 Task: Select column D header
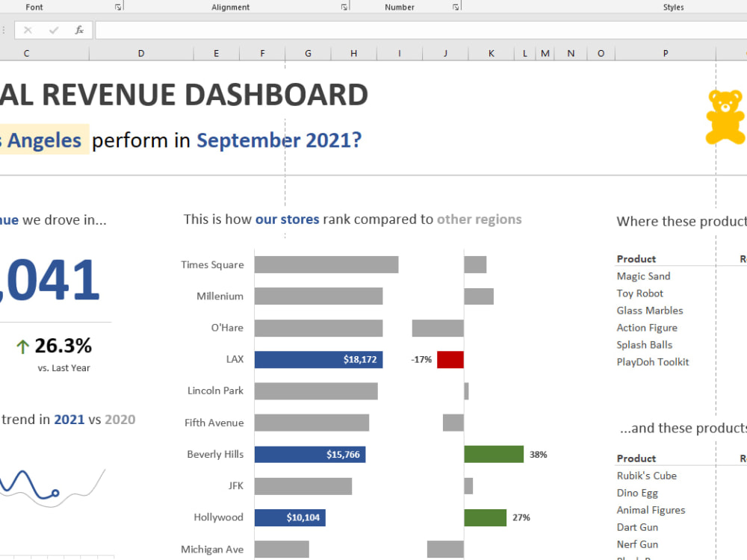point(140,53)
